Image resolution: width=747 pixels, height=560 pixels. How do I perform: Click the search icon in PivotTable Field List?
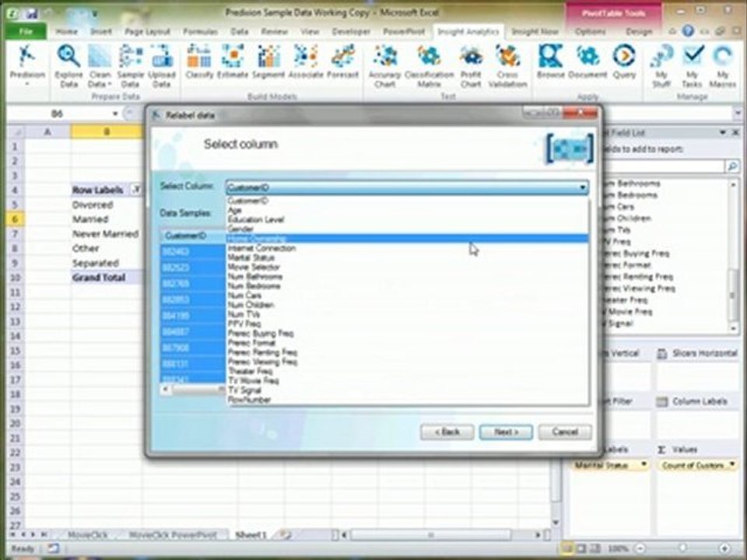(732, 166)
